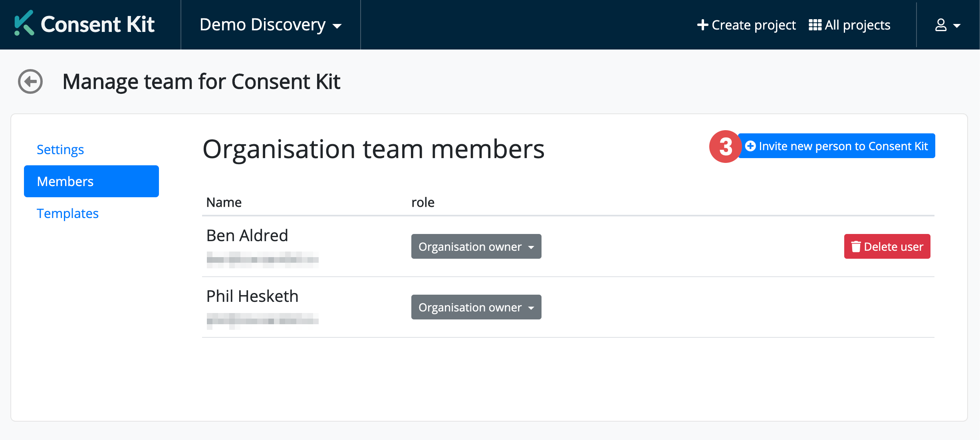Click the circled back arrow icon
This screenshot has height=440, width=980.
30,81
